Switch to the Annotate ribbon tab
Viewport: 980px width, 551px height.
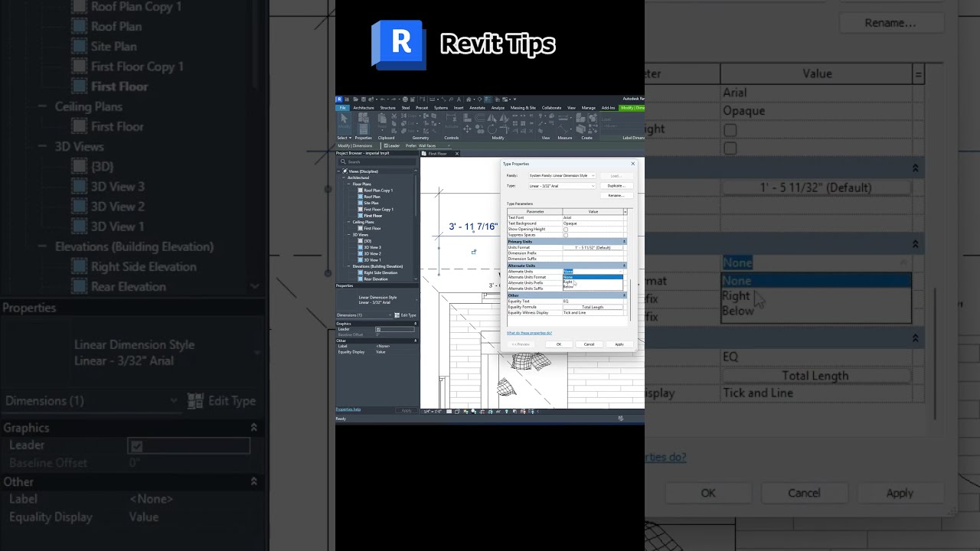coord(477,108)
